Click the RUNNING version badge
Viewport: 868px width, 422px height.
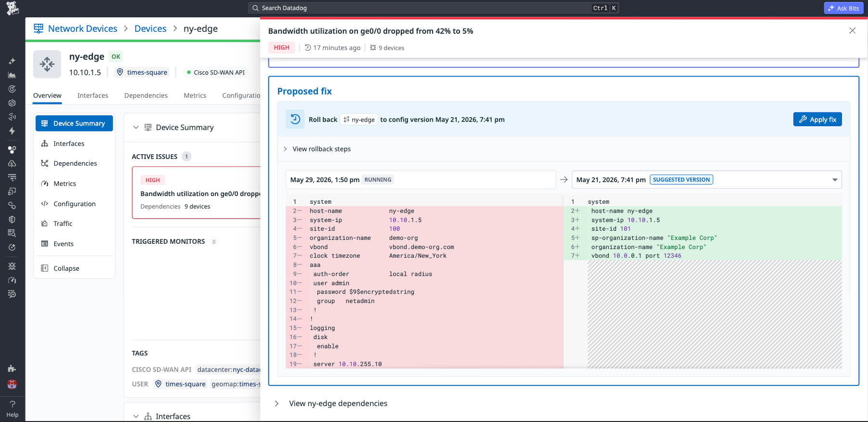click(378, 180)
